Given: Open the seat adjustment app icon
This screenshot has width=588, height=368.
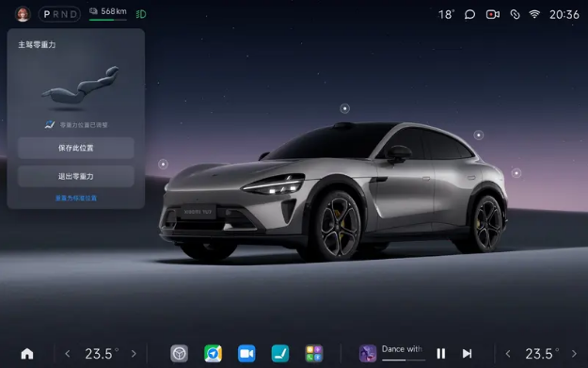Looking at the screenshot, I should 280,353.
